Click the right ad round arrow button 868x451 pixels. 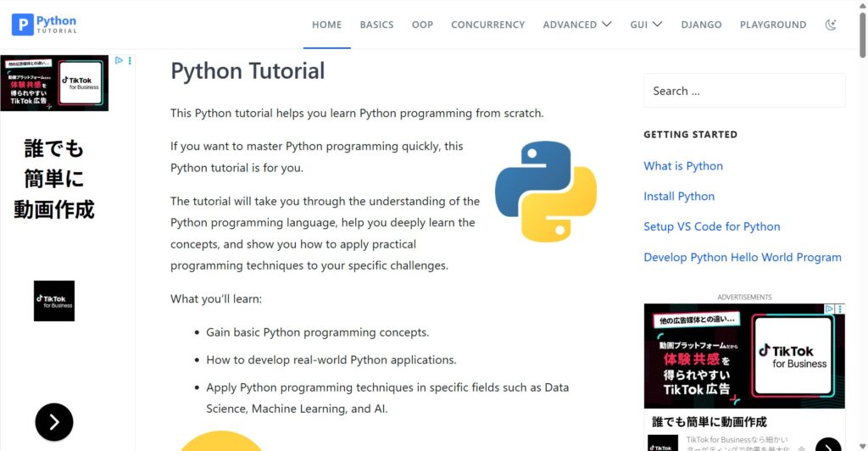click(828, 444)
